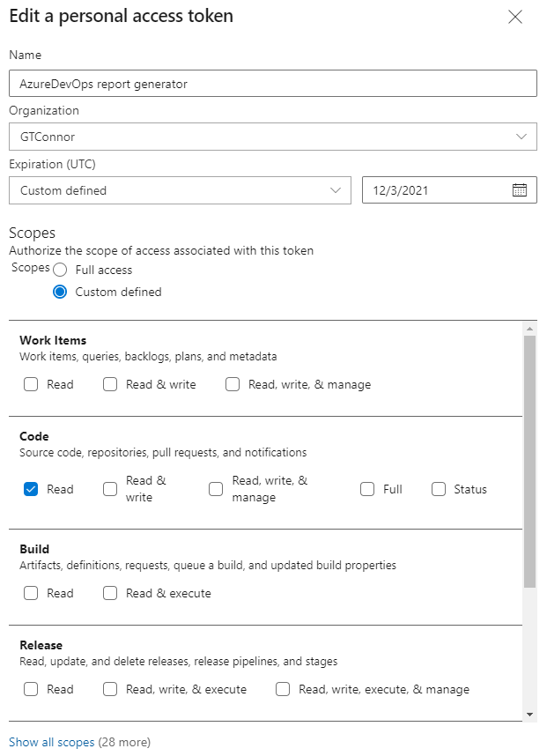547x756 pixels.
Task: Check Read & write under Work Items
Action: click(x=110, y=384)
